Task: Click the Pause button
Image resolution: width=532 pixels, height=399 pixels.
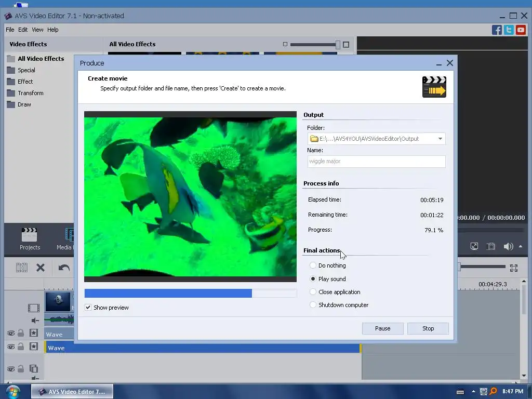Action: coord(383,328)
